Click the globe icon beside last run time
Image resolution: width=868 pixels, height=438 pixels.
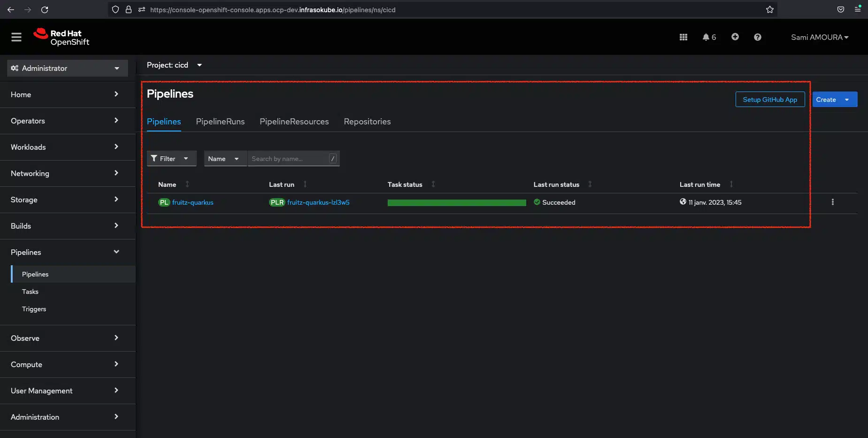(x=683, y=202)
